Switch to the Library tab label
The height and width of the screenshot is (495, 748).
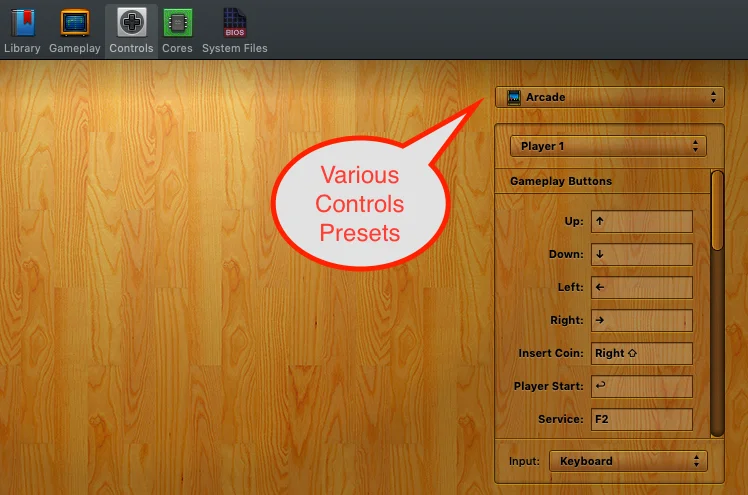tap(22, 48)
